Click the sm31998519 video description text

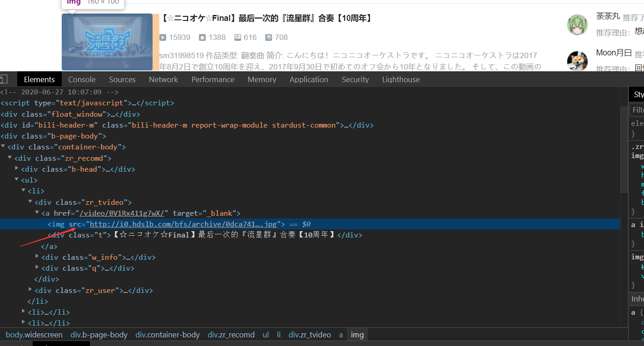pos(350,61)
